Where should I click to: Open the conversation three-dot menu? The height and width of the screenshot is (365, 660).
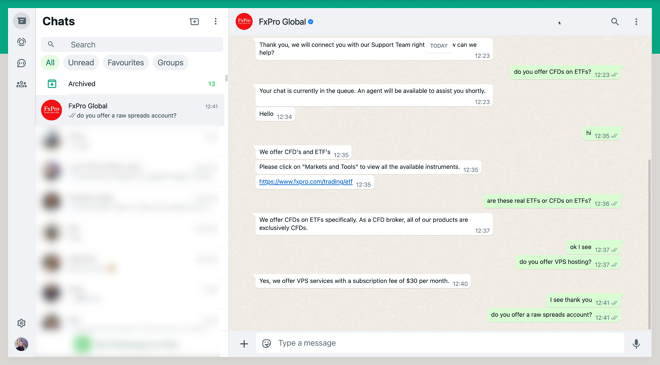(636, 21)
